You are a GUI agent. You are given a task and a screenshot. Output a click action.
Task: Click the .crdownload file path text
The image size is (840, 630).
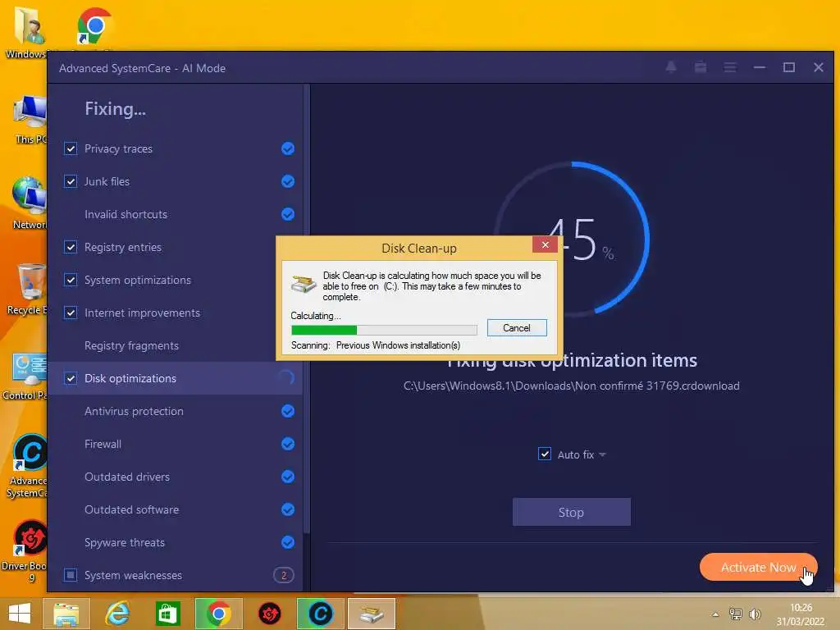pyautogui.click(x=571, y=386)
